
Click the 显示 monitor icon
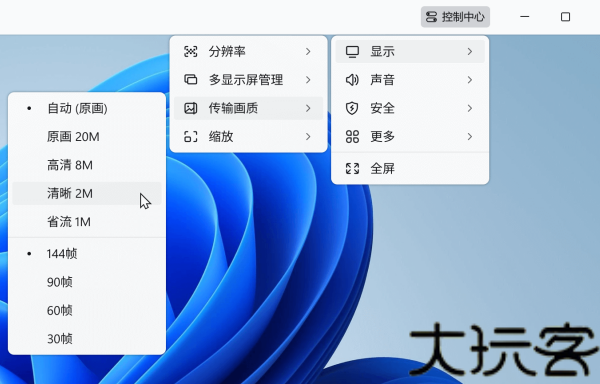point(352,51)
